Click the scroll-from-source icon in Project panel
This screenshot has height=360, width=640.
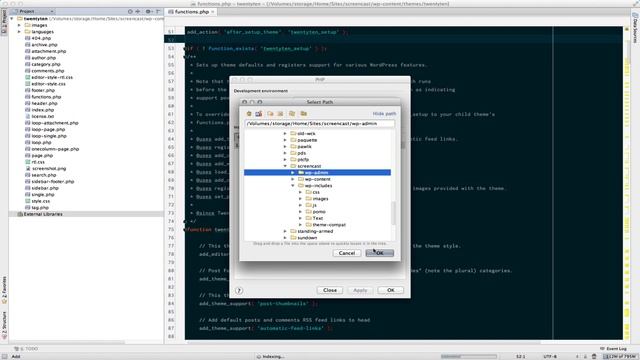(130, 11)
